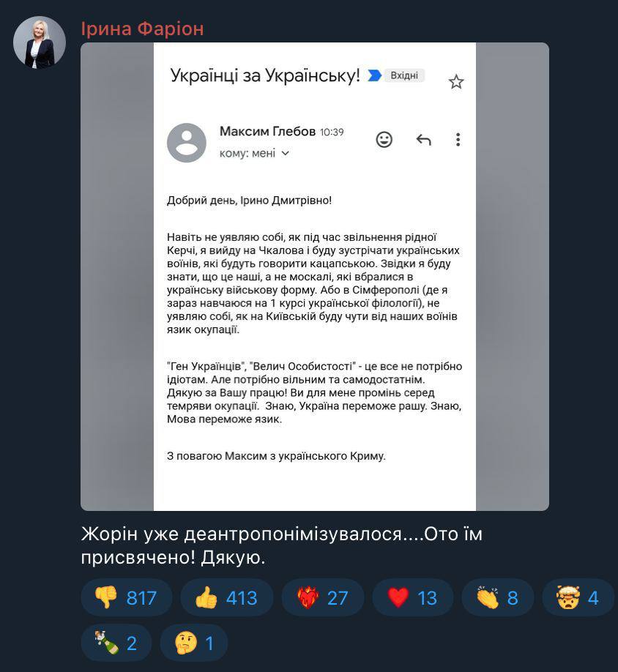This screenshot has height=672, width=618.
Task: Open Iryna Farion's channel profile photo
Action: pos(39,39)
